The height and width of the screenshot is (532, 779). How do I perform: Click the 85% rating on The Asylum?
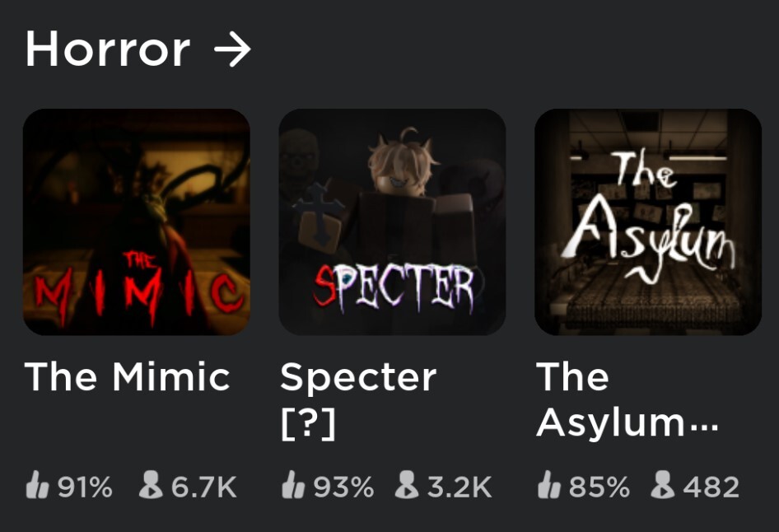pyautogui.click(x=599, y=487)
